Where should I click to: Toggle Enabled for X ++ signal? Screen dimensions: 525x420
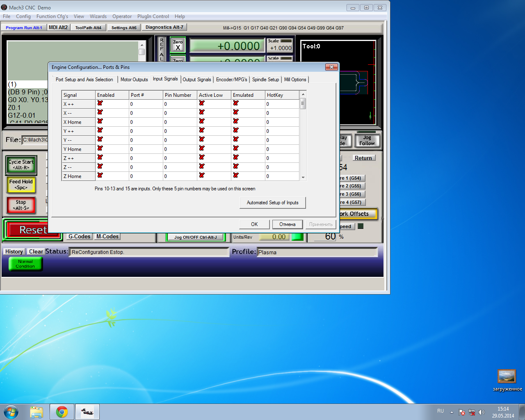100,103
